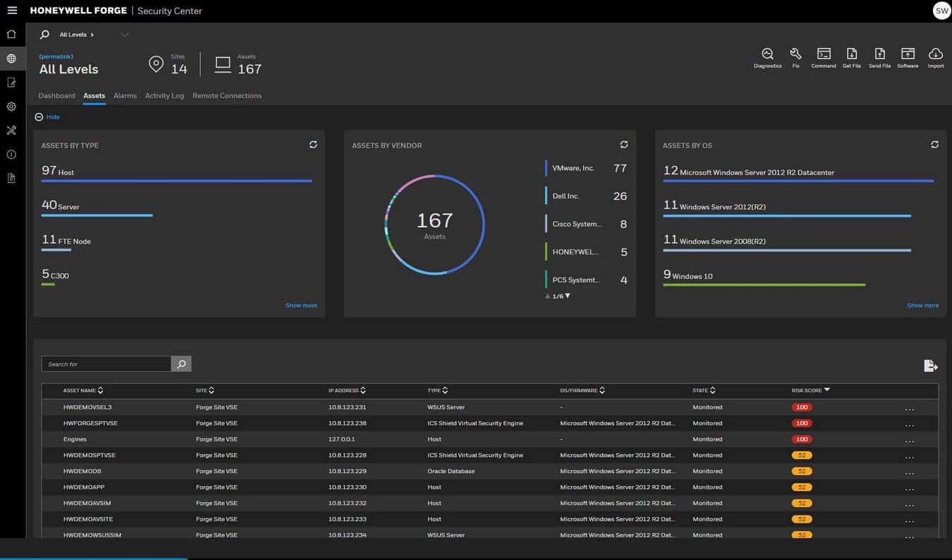Open the Software tool
Image resolution: width=952 pixels, height=560 pixels.
pos(908,58)
